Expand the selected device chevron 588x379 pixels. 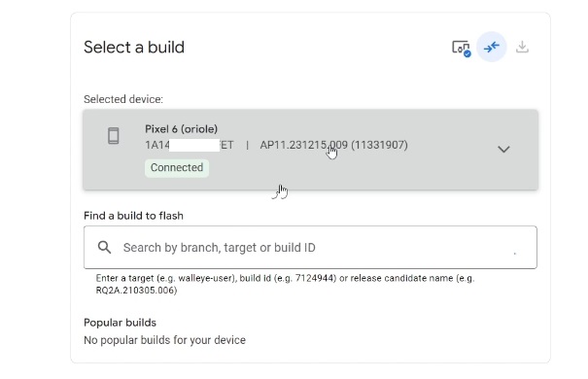503,150
